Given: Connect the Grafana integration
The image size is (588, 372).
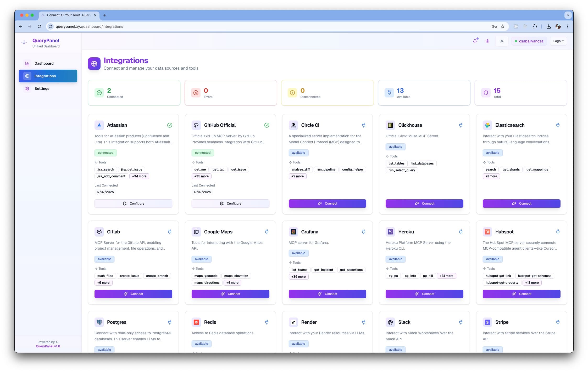Looking at the screenshot, I should pyautogui.click(x=327, y=294).
